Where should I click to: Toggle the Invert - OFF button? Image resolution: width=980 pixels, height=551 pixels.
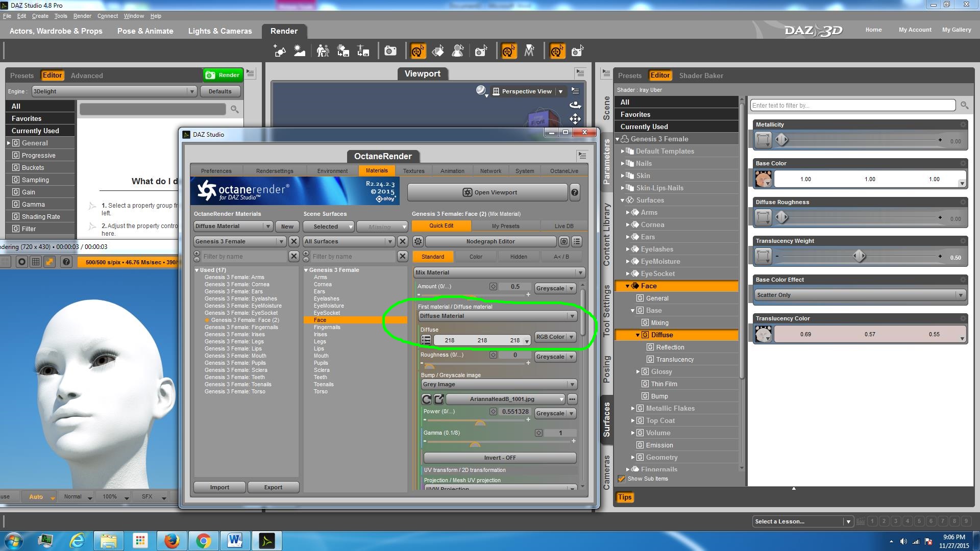[x=499, y=458]
